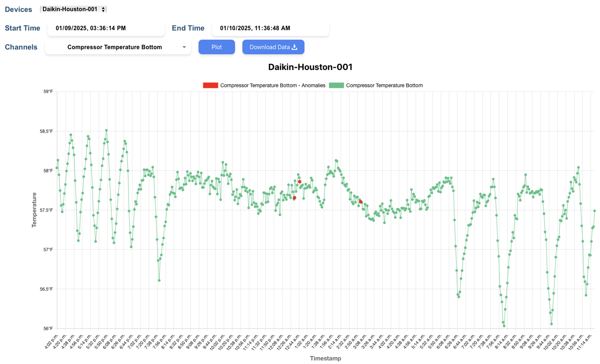Open the Devices selector
Screen dimensions: 600x364
tap(73, 9)
